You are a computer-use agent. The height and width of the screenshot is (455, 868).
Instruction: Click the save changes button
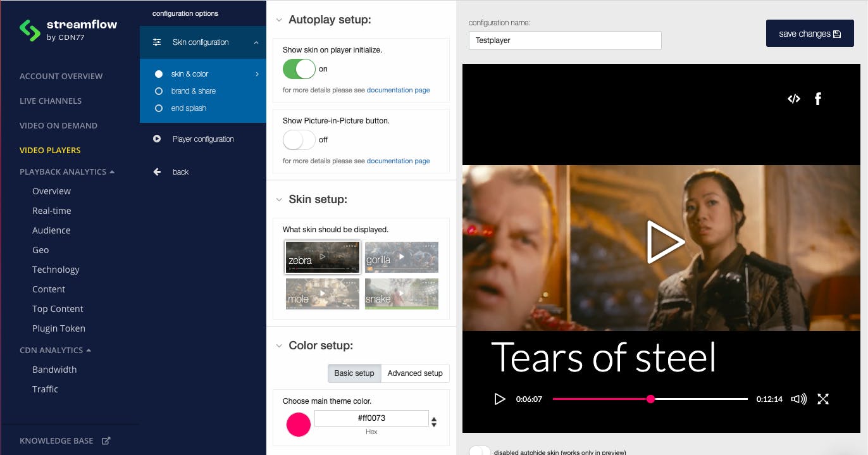[x=810, y=34]
